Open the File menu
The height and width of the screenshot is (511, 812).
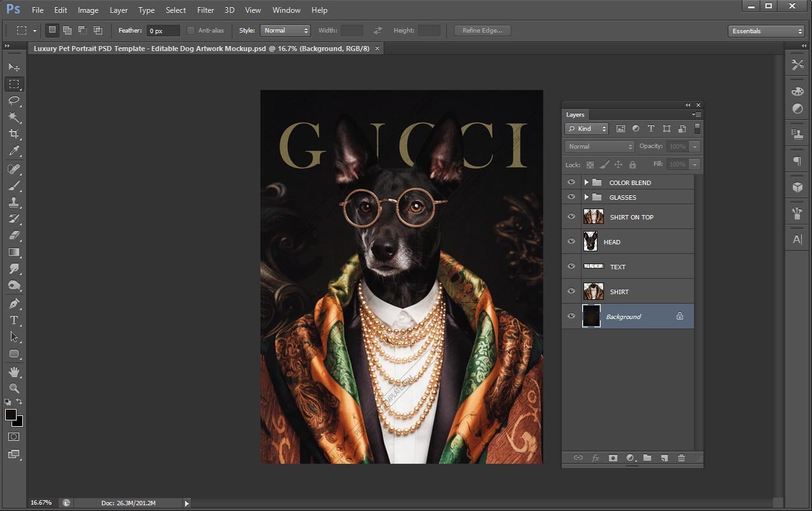(x=38, y=10)
